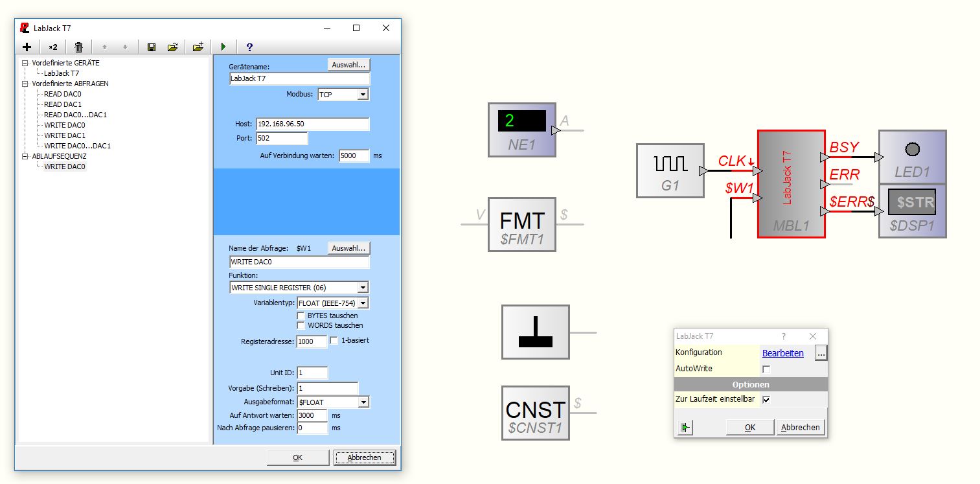Image resolution: width=980 pixels, height=484 pixels.
Task: Select the ground symbol block
Action: point(536,332)
